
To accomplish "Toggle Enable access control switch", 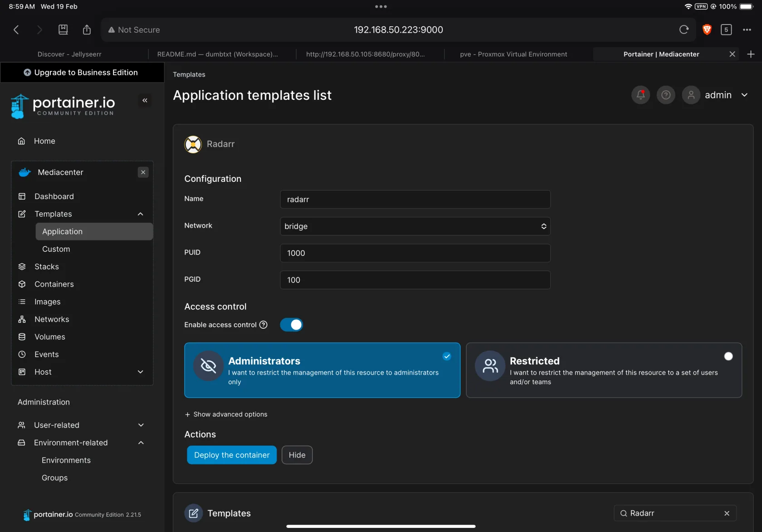I will point(291,325).
